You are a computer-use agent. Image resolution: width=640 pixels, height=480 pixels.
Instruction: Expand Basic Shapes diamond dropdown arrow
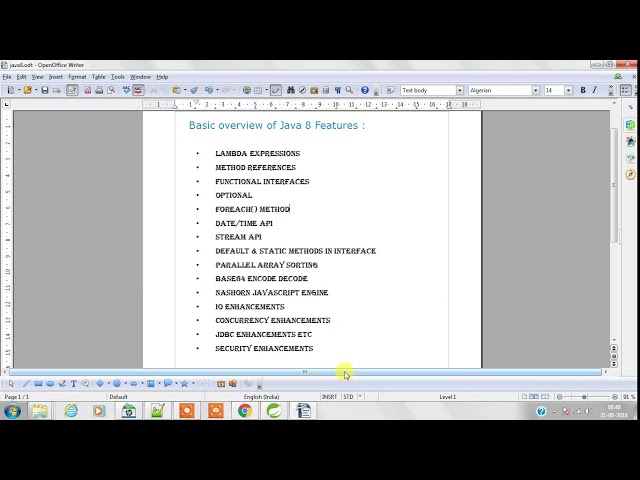coord(109,384)
